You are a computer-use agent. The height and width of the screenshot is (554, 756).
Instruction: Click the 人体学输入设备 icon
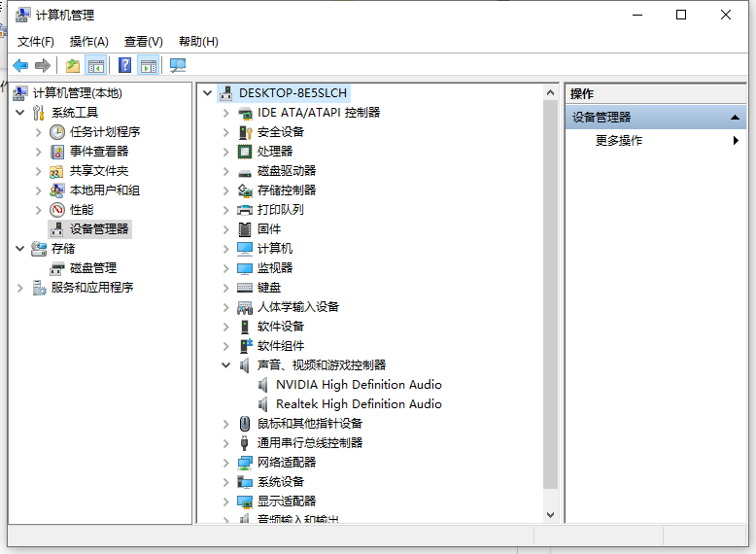(x=245, y=307)
